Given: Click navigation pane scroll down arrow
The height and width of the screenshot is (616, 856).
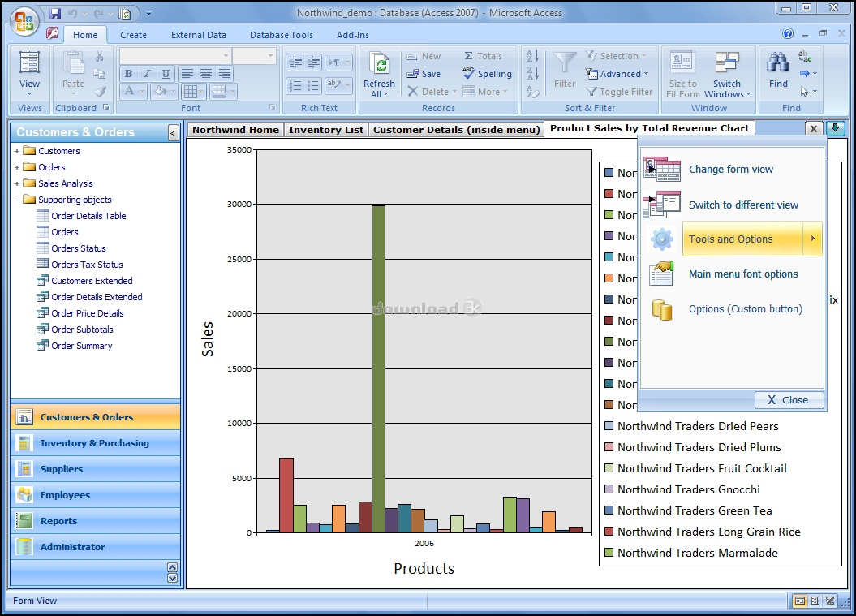Looking at the screenshot, I should click(x=172, y=579).
